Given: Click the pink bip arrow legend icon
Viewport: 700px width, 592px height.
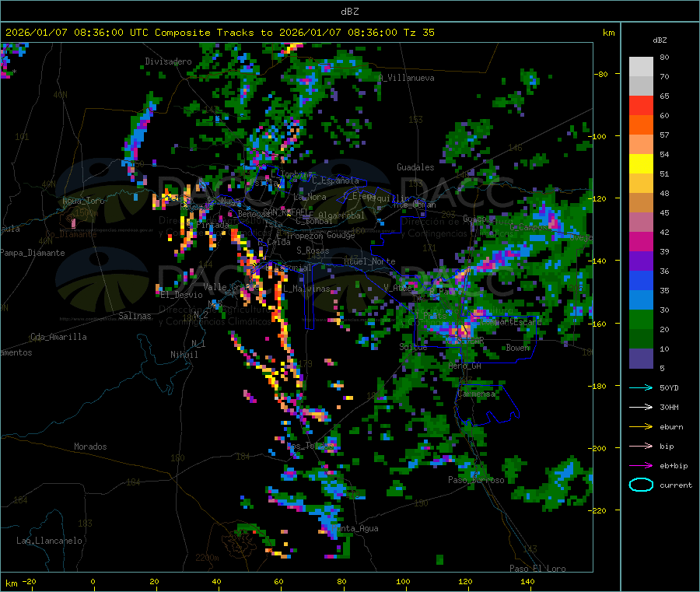Looking at the screenshot, I should (x=641, y=446).
